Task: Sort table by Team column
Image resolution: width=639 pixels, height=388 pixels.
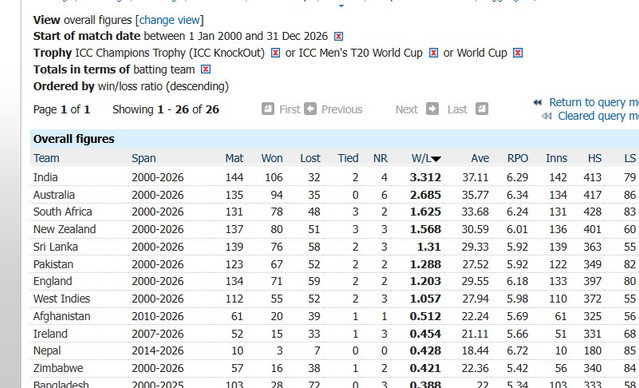Action: 46,158
